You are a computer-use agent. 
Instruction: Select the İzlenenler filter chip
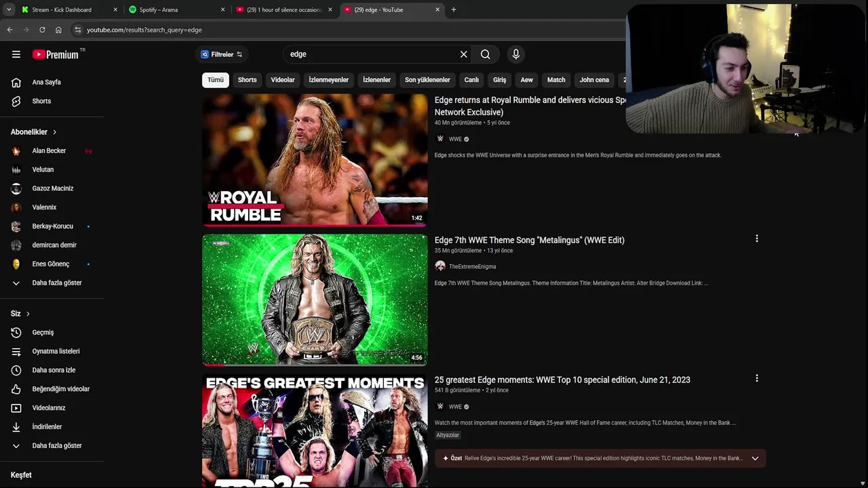[377, 80]
